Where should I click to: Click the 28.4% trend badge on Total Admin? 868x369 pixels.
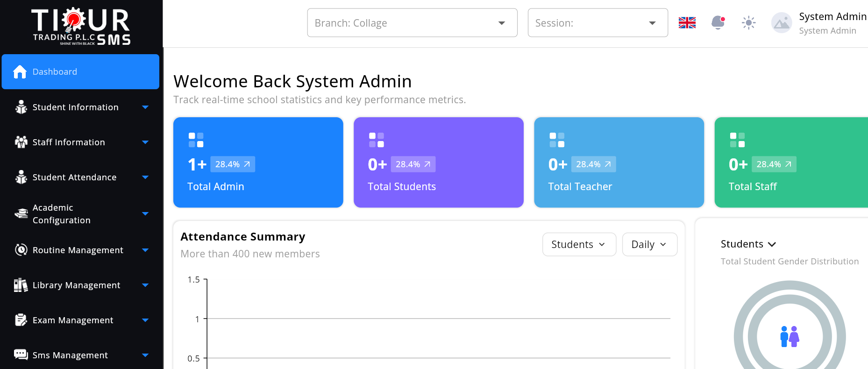pos(233,164)
